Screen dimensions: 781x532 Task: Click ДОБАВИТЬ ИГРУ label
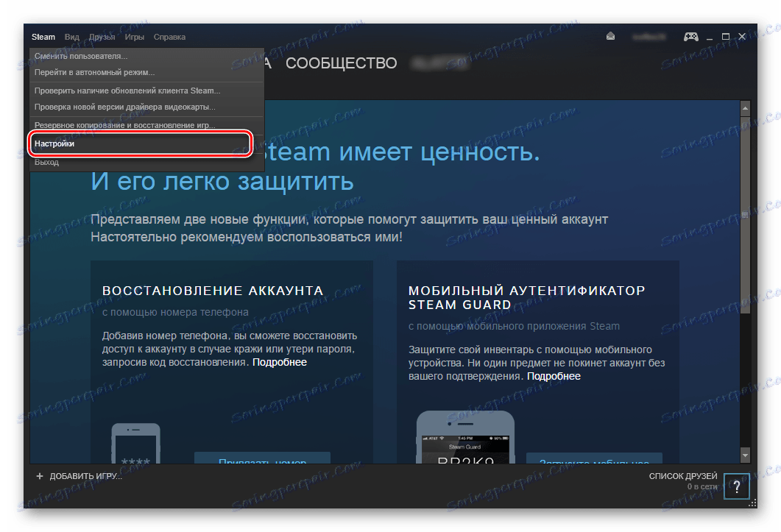click(x=85, y=476)
